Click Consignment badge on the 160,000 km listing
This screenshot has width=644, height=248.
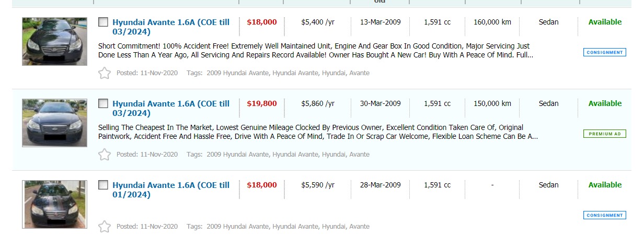pyautogui.click(x=604, y=52)
